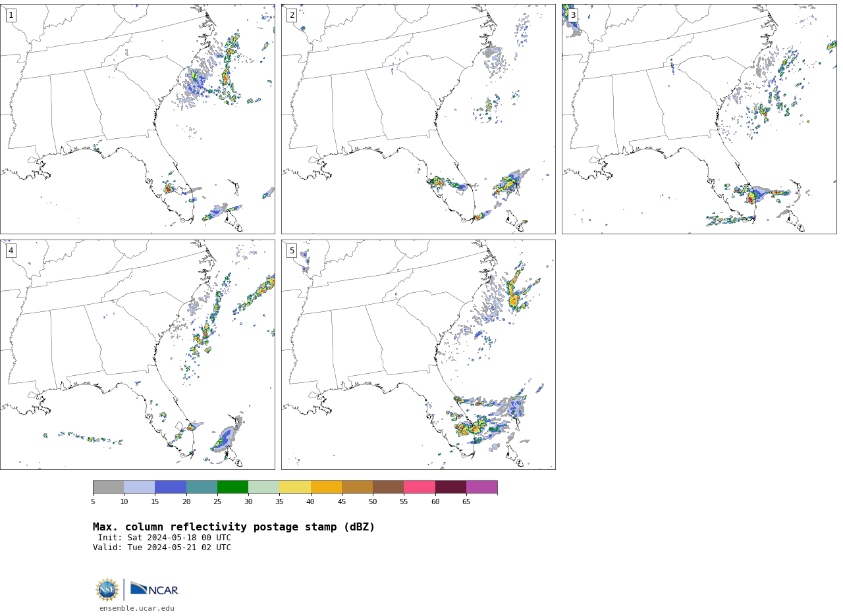Open ensemble member 5 postage stamp map
The height and width of the screenshot is (616, 843).
[418, 355]
